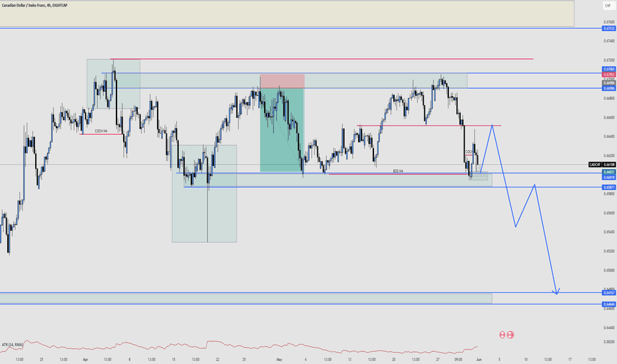Select the 0.64648 price line label

coord(609,304)
